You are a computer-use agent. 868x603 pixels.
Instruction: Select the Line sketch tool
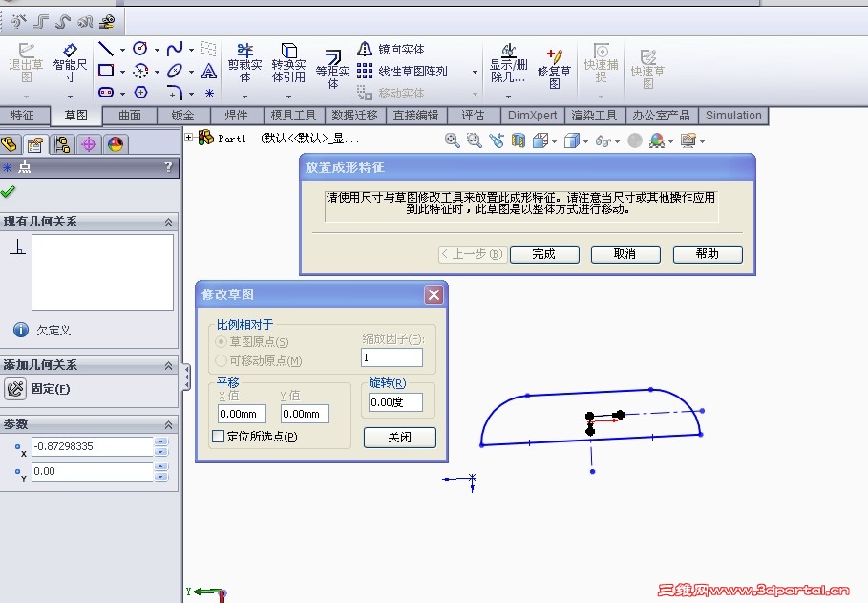coord(106,49)
